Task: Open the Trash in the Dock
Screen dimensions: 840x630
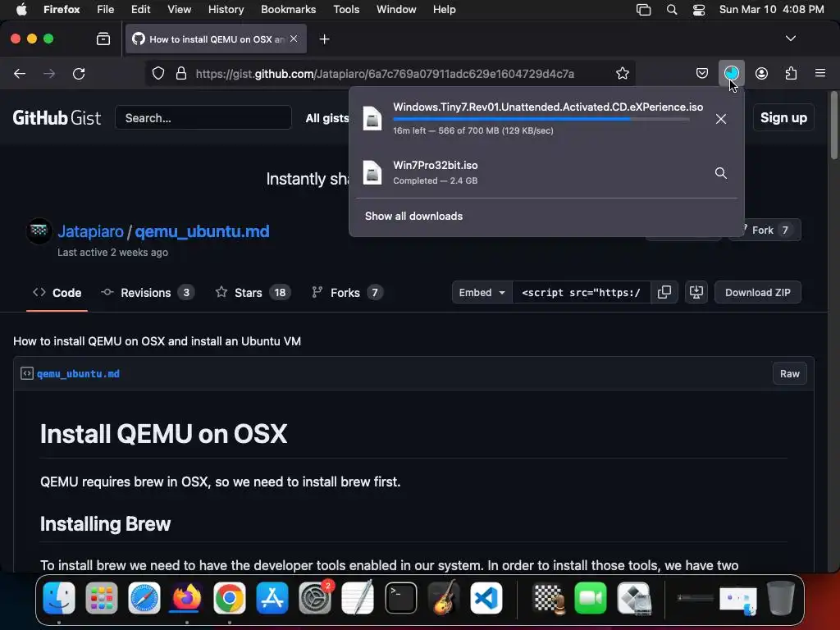Action: (781, 598)
